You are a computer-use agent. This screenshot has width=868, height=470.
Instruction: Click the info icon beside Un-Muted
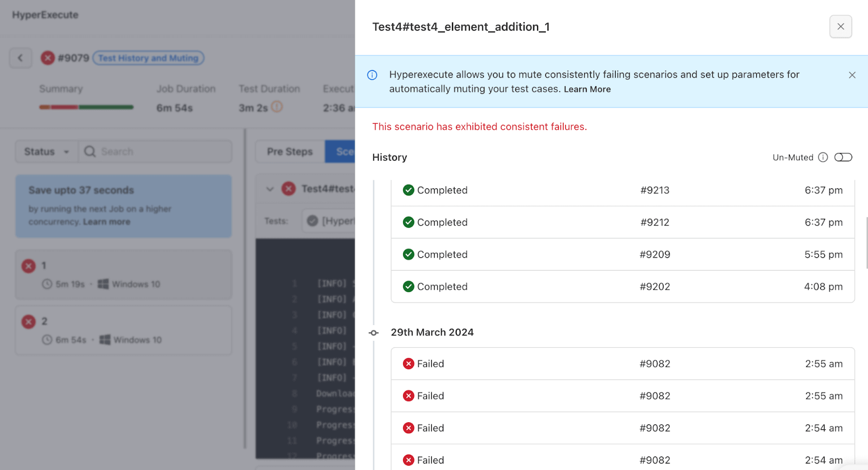[x=823, y=157]
